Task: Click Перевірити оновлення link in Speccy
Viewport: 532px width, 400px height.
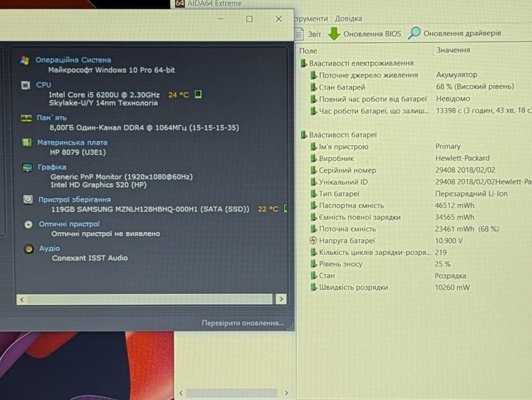Action: pyautogui.click(x=242, y=323)
